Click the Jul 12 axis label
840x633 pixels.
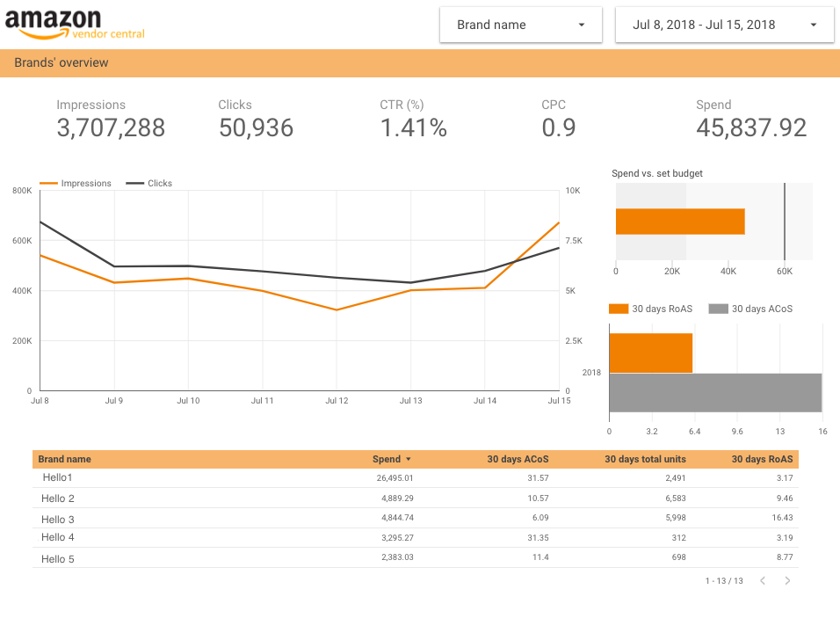coord(337,401)
